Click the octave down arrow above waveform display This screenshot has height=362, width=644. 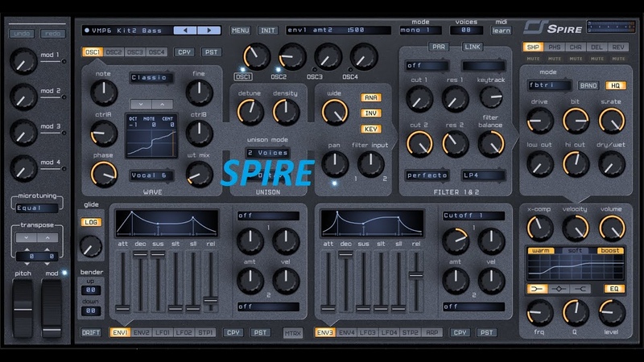pos(141,105)
